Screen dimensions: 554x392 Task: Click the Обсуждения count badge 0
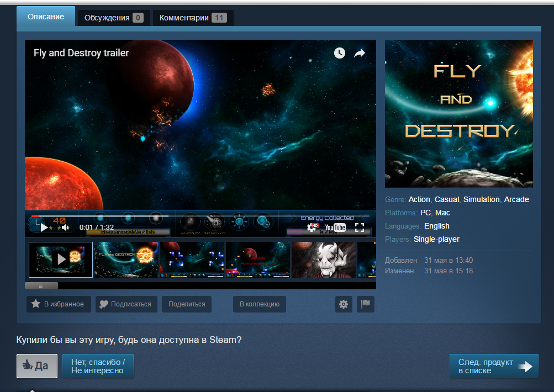[138, 18]
